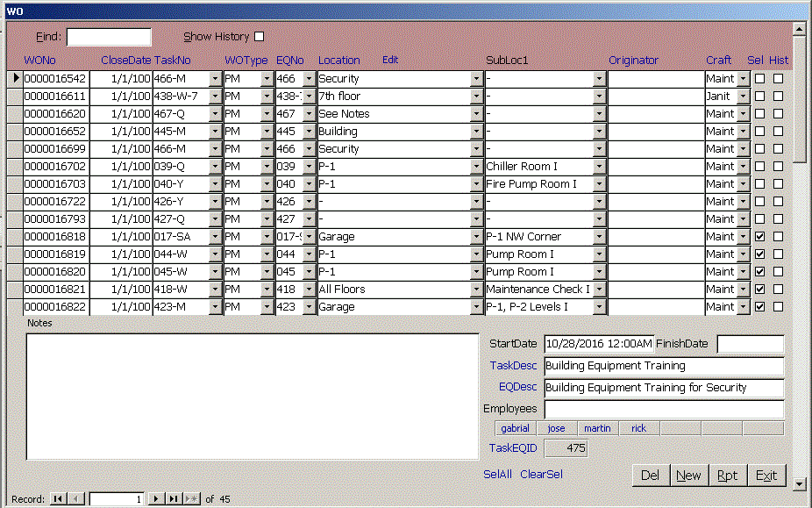
Task: Uncheck Sel box for work order 0000016818
Action: (760, 237)
